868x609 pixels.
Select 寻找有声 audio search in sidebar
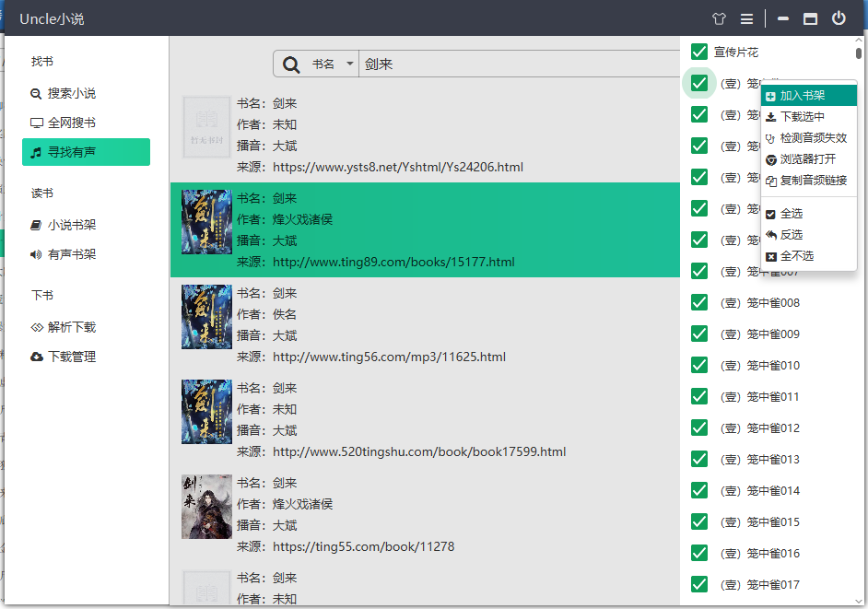click(86, 152)
